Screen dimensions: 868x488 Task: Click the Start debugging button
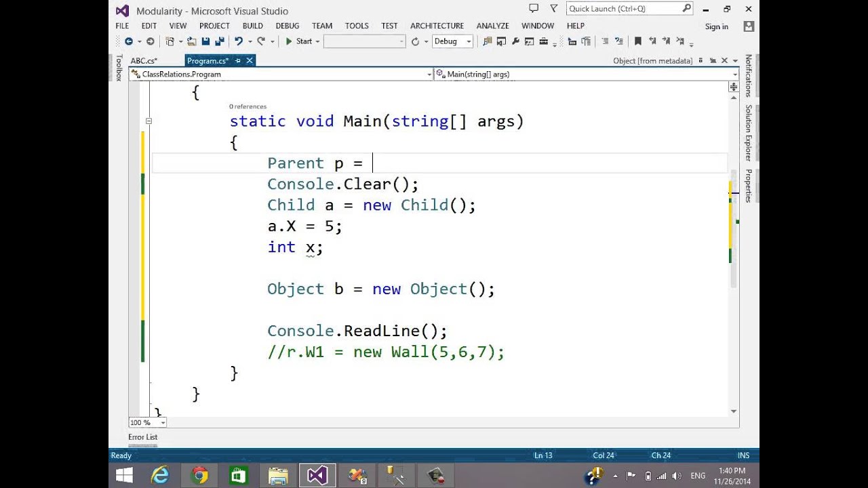298,41
